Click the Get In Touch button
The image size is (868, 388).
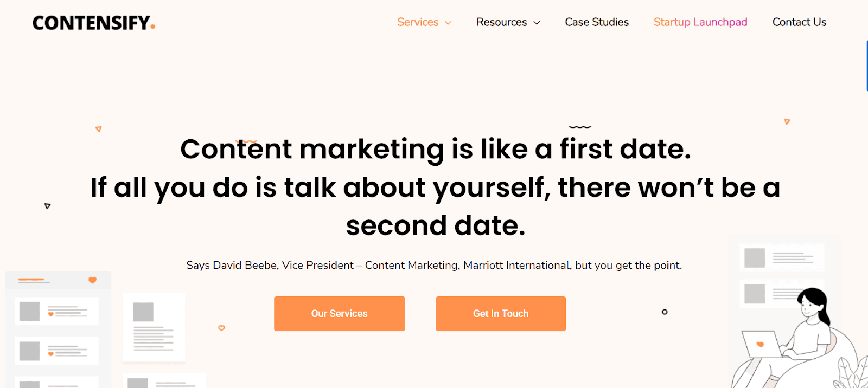pos(501,314)
